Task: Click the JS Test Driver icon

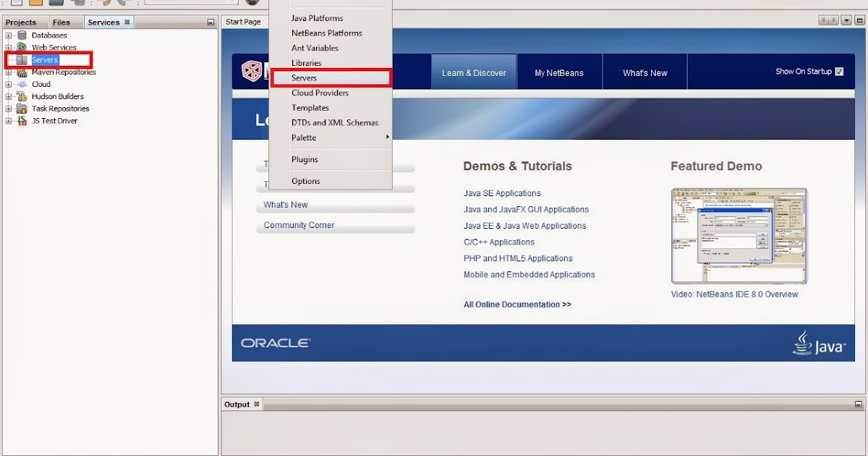Action: 22,121
